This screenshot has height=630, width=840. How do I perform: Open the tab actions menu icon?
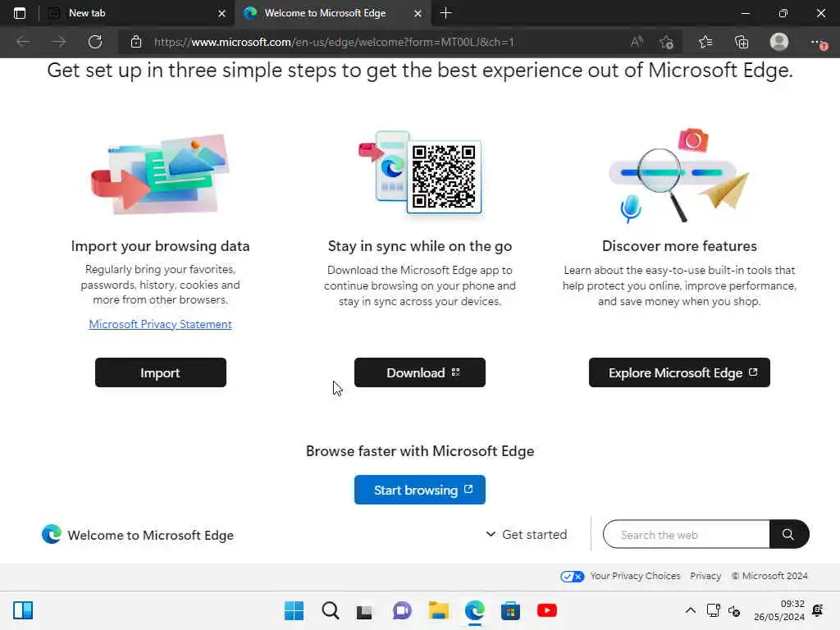coord(20,13)
